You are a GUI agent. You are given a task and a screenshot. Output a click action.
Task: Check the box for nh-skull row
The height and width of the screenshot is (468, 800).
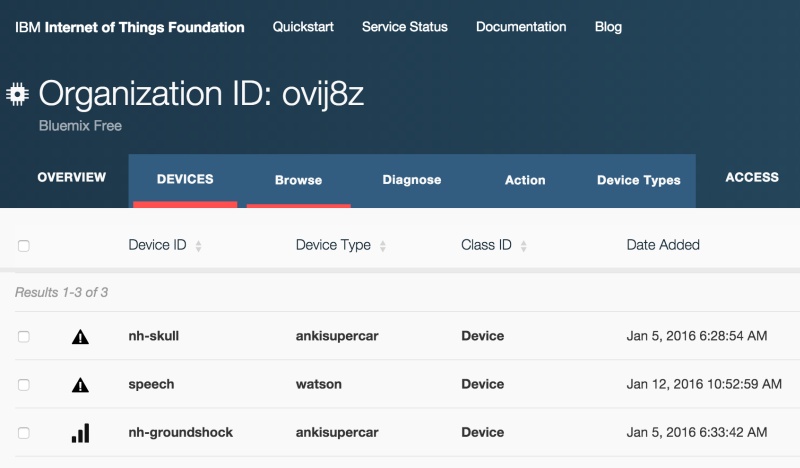point(24,337)
